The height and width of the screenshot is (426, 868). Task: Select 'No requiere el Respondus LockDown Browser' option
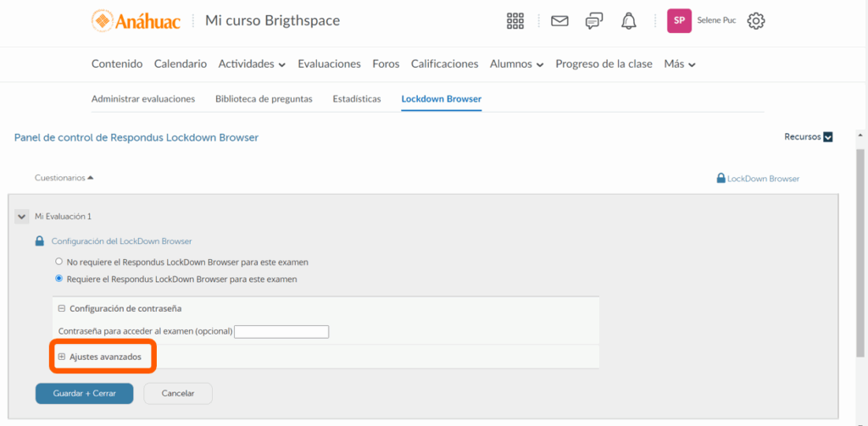tap(59, 262)
